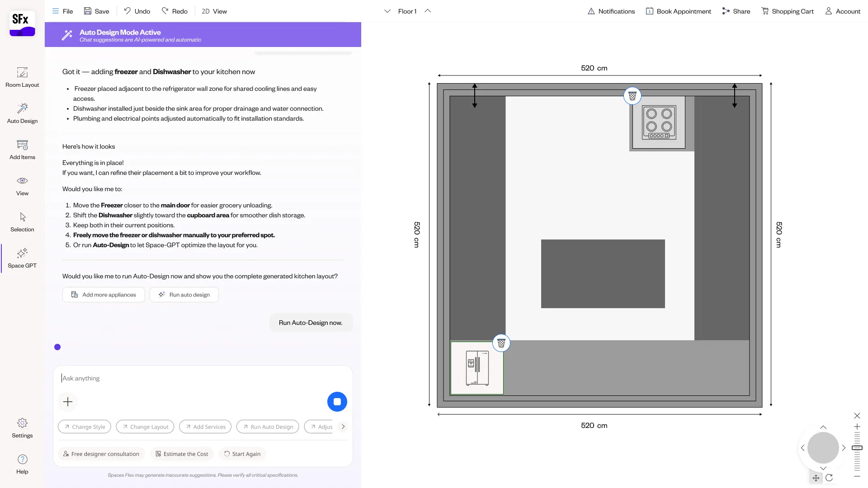Click Run auto design suggestion button
The image size is (868, 488).
(184, 295)
